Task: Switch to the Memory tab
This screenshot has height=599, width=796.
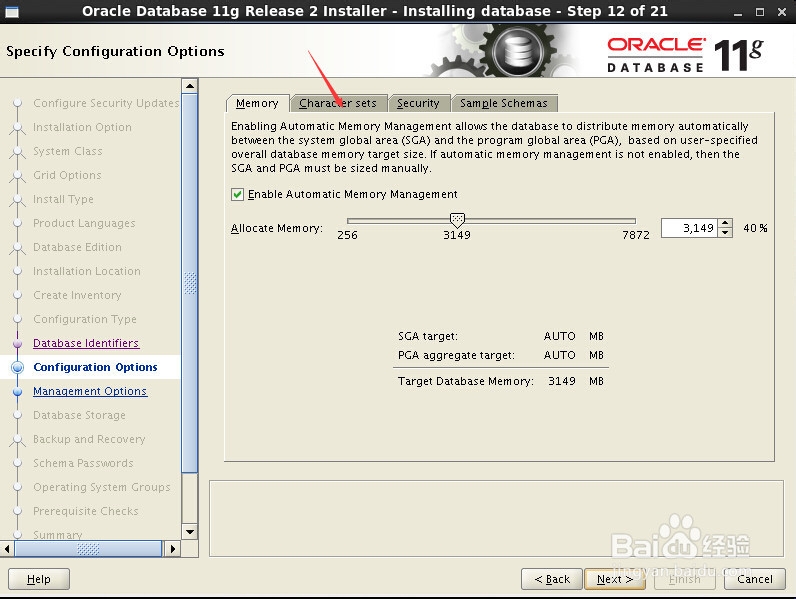Action: click(x=257, y=103)
